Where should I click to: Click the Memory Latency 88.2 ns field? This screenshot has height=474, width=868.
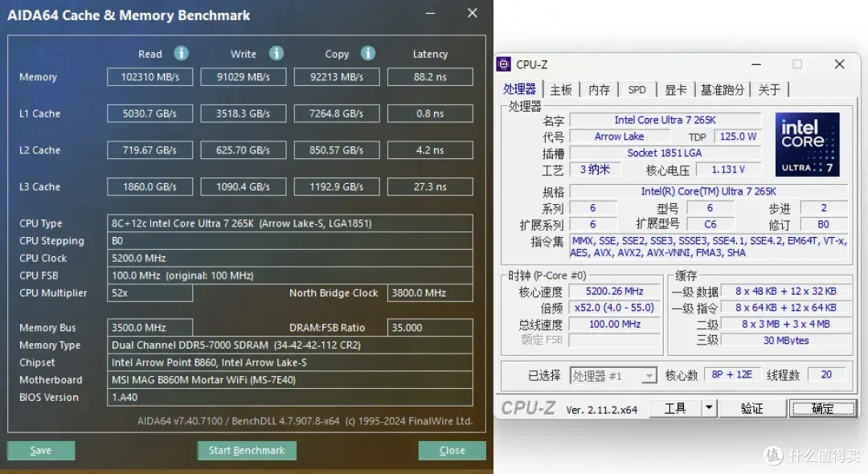coord(430,77)
